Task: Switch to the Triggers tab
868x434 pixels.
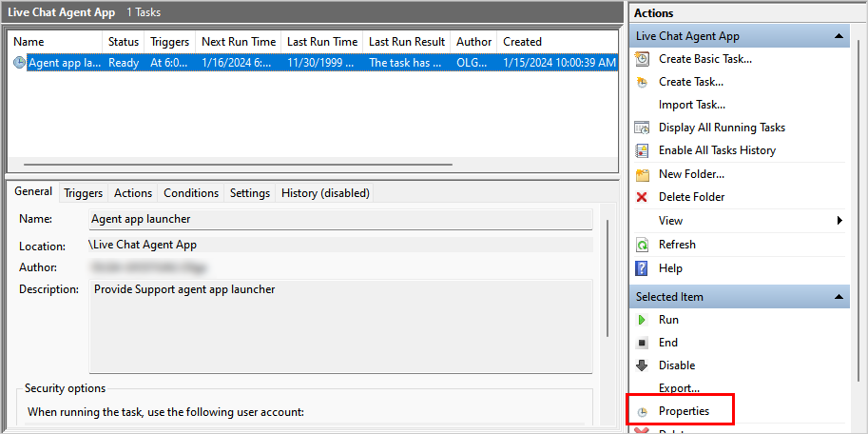Action: click(83, 193)
